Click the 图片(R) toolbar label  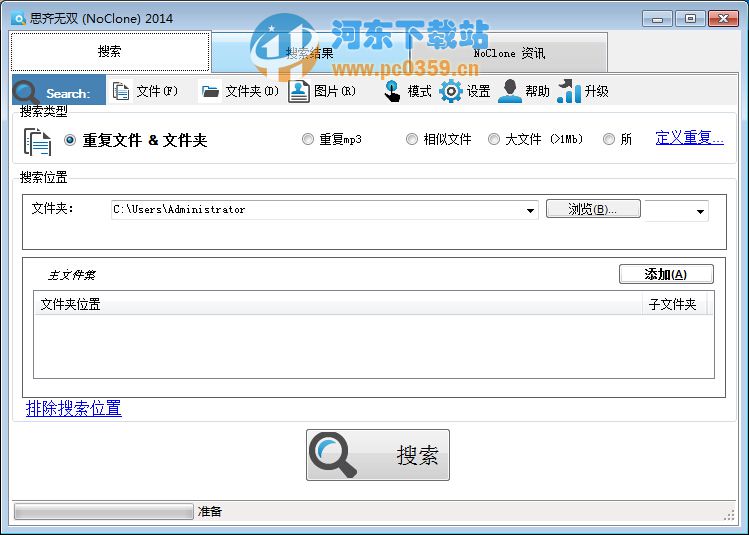point(335,91)
